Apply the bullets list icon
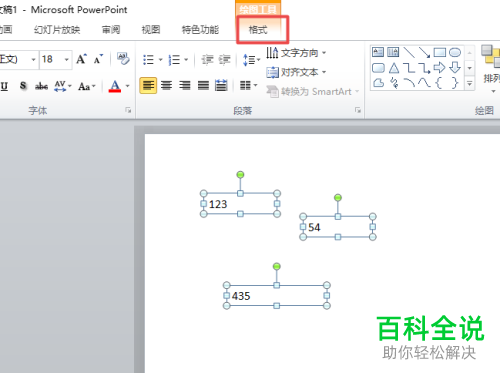 [x=148, y=60]
